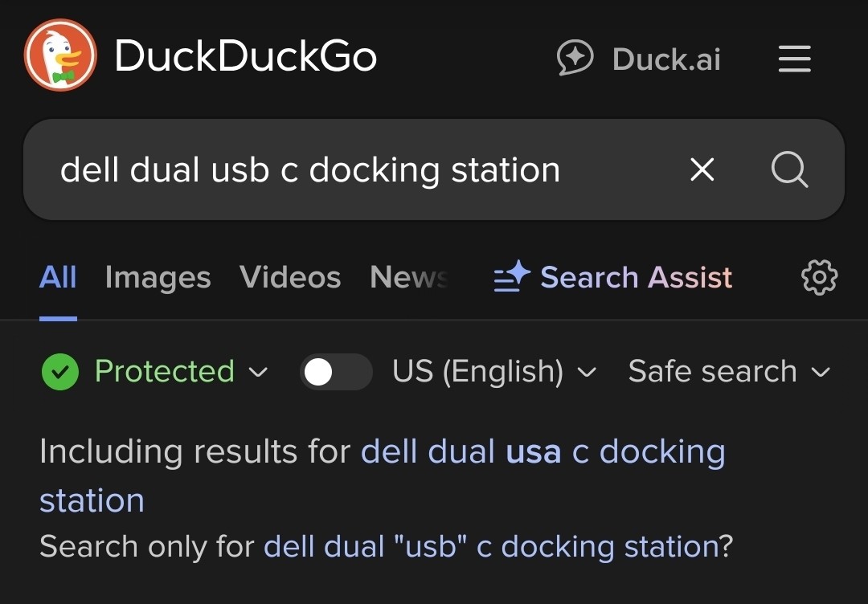Clear the search box with the X icon
Viewport: 868px width, 604px height.
(701, 169)
